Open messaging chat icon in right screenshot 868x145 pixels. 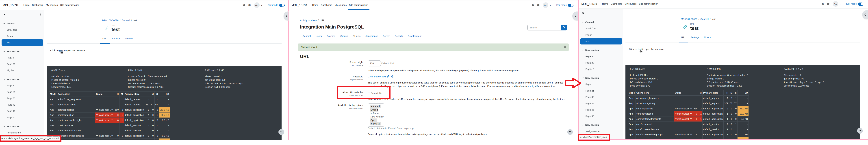click(828, 4)
